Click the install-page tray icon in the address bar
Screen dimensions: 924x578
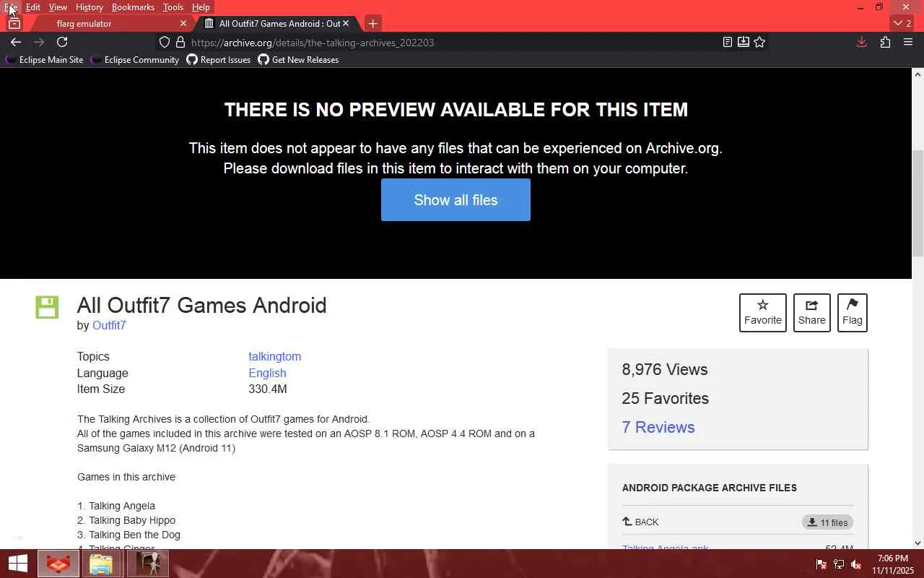[x=744, y=42]
